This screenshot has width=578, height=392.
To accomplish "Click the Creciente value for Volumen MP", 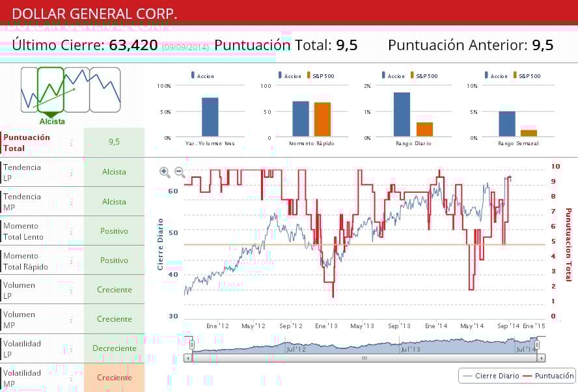I will click(x=115, y=319).
